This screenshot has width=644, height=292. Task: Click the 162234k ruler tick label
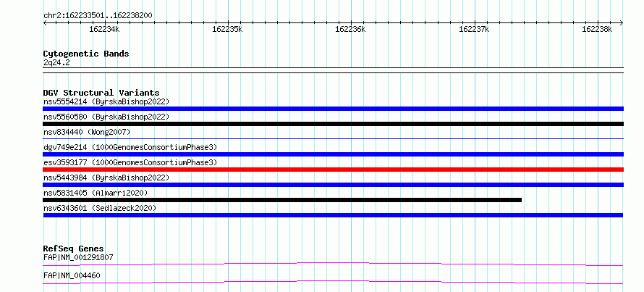[x=104, y=29]
